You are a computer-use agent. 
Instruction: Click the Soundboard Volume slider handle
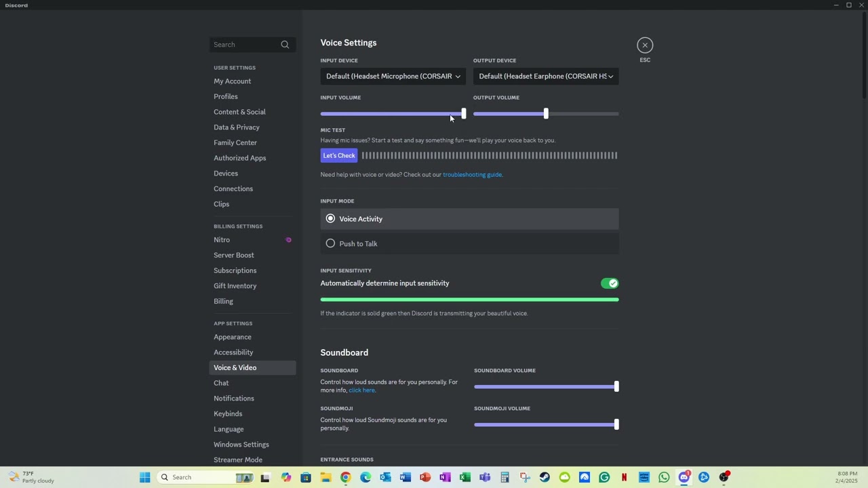point(616,387)
